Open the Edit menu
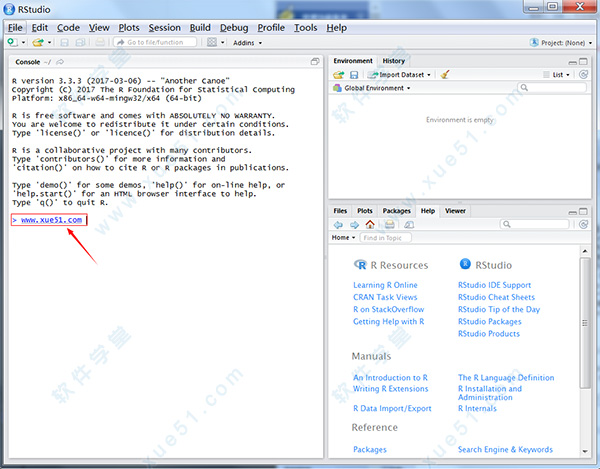 coord(40,28)
